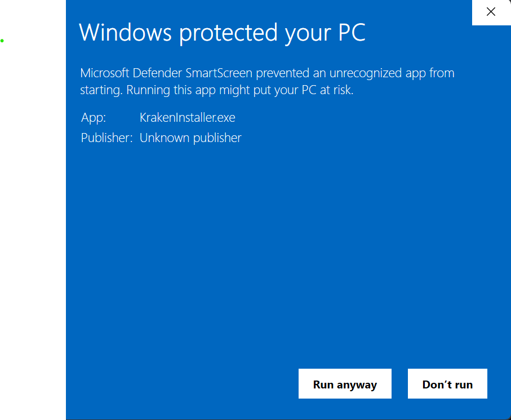Click the Run anyway button

(345, 383)
